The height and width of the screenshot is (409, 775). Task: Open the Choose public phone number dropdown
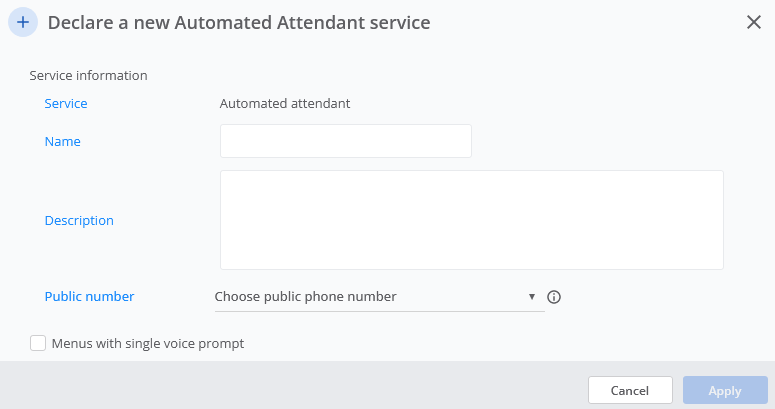380,297
